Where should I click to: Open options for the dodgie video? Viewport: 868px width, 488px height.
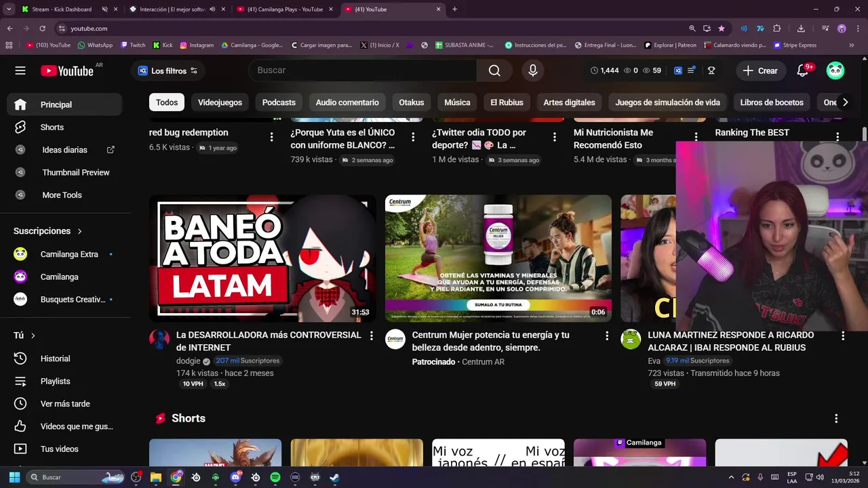coord(371,336)
